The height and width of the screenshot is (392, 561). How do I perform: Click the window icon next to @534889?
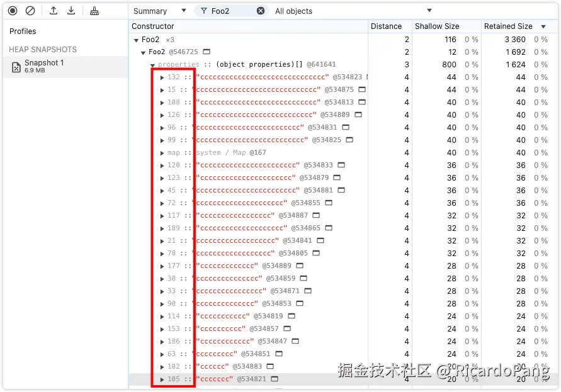tap(300, 266)
